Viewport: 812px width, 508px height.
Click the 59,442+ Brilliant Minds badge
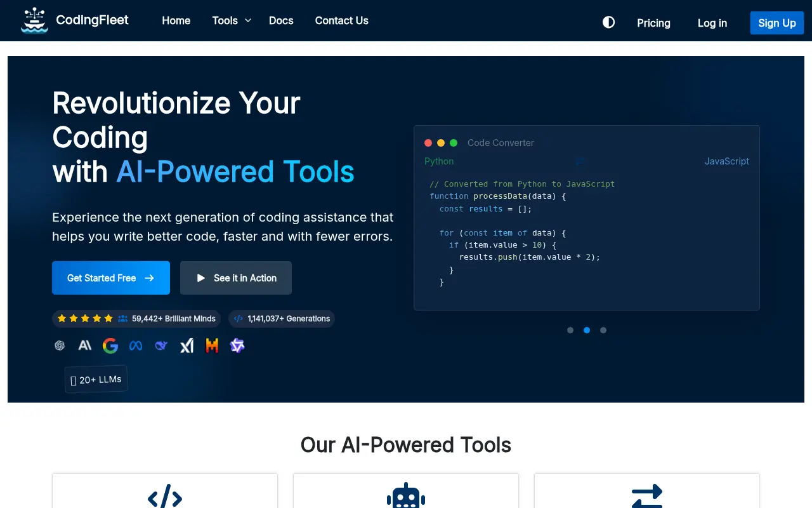click(x=136, y=318)
